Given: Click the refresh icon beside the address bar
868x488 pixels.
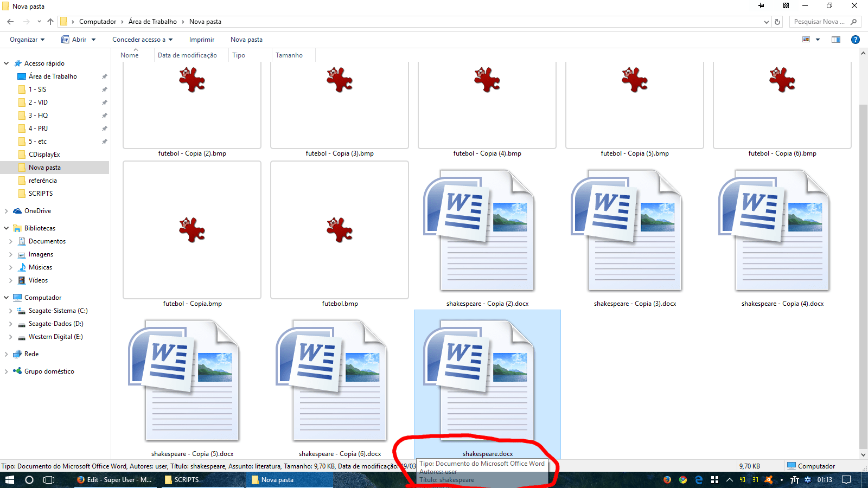Looking at the screenshot, I should tap(778, 22).
